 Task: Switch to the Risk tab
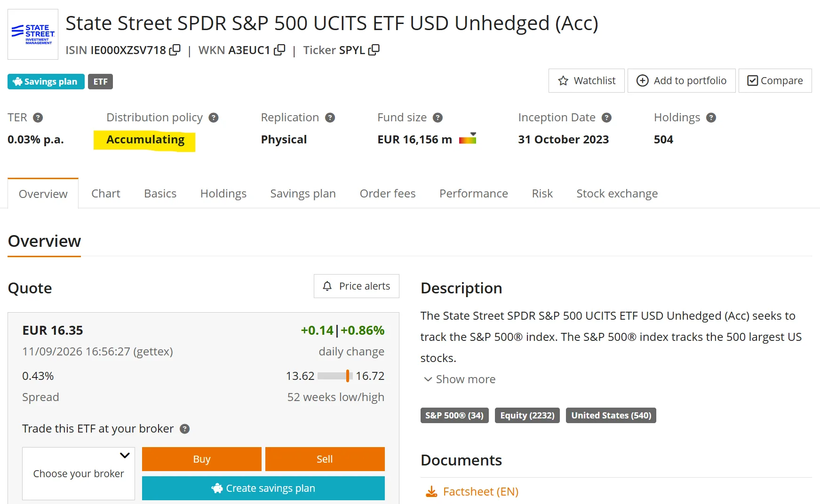542,194
